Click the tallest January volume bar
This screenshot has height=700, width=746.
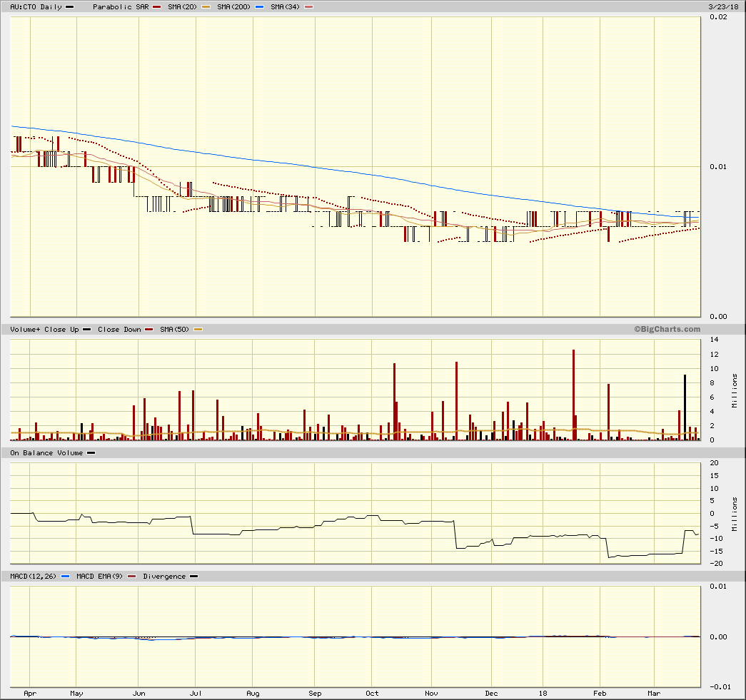point(574,395)
